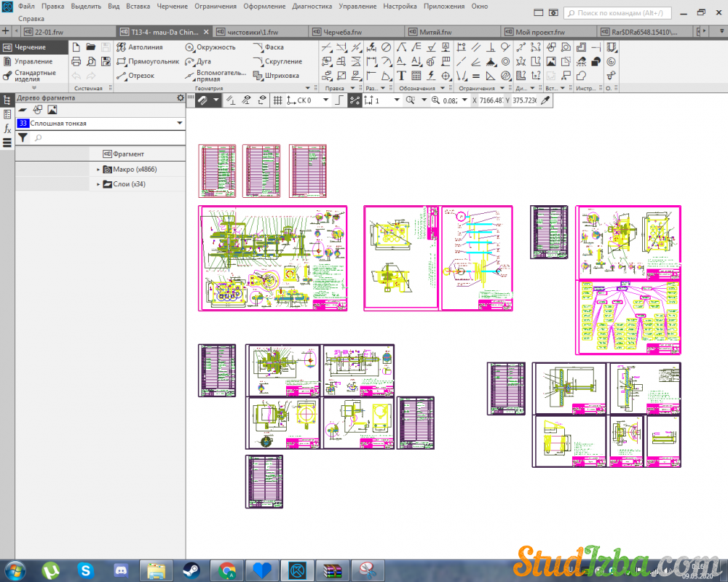Pick the Фаска chamfer tool
This screenshot has width=728, height=582.
[x=268, y=47]
